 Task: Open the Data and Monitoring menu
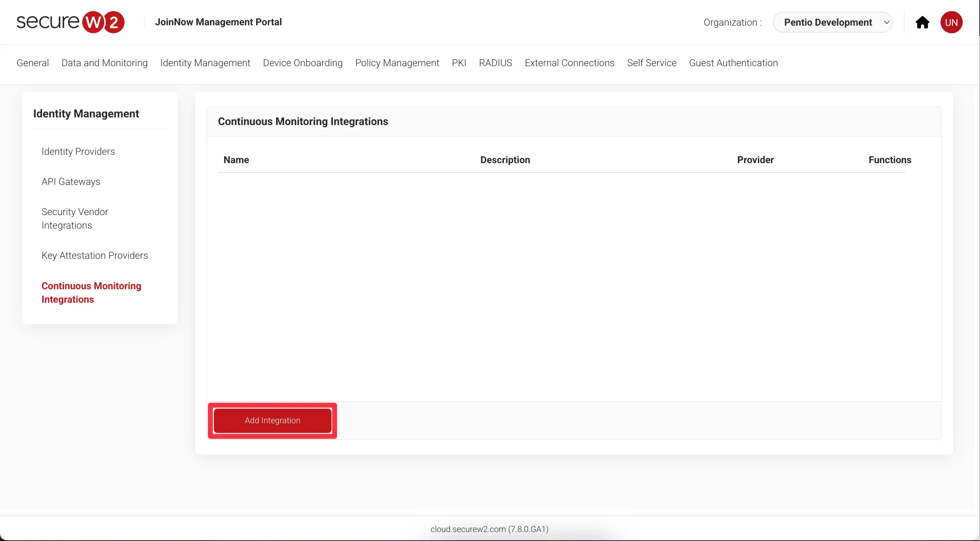(x=104, y=63)
